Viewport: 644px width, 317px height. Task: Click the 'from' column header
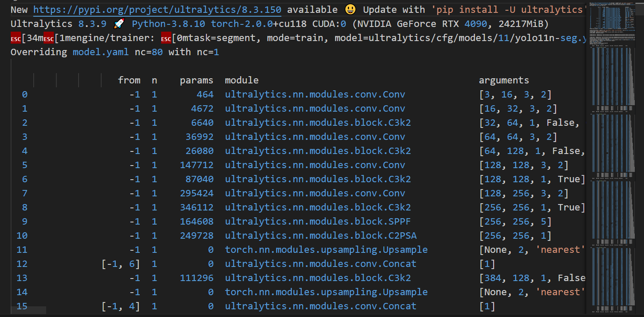click(x=129, y=80)
